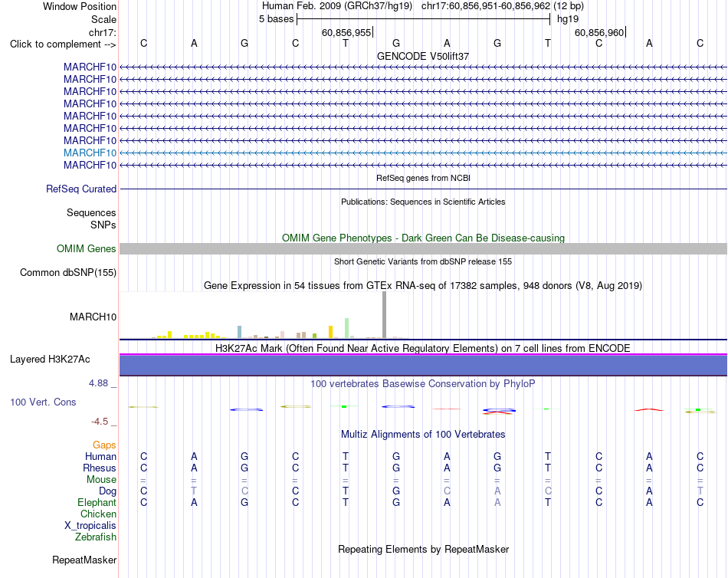Viewport: 728px width, 578px height.
Task: Click the 60,856,955 ruler position label
Action: 346,32
